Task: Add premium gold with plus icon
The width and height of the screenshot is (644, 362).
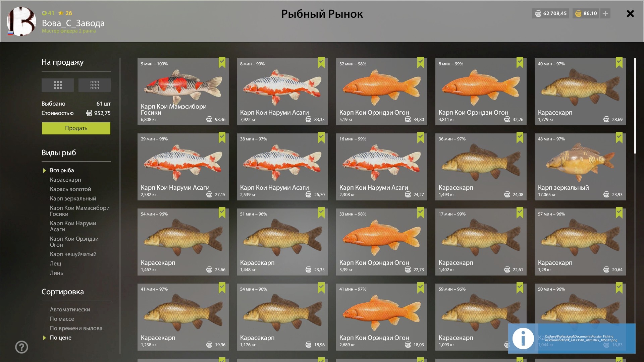Action: click(605, 13)
